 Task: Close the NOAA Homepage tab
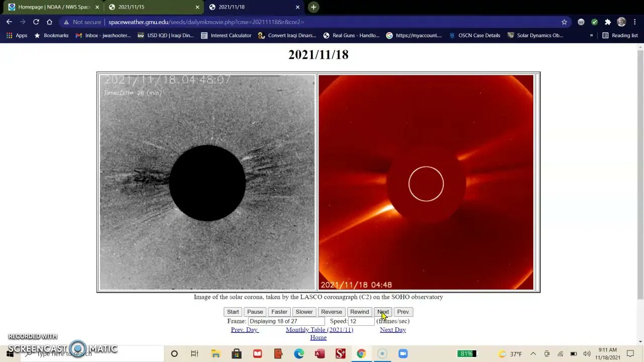(x=97, y=7)
